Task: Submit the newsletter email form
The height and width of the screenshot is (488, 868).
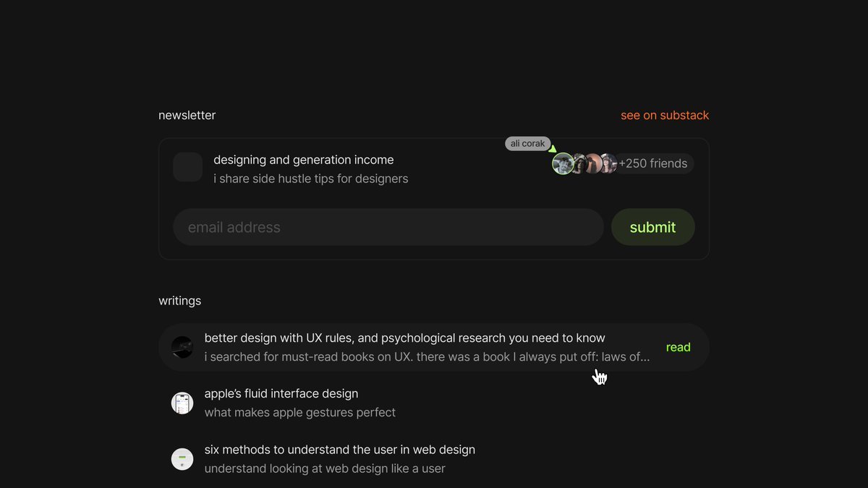Action: [653, 227]
